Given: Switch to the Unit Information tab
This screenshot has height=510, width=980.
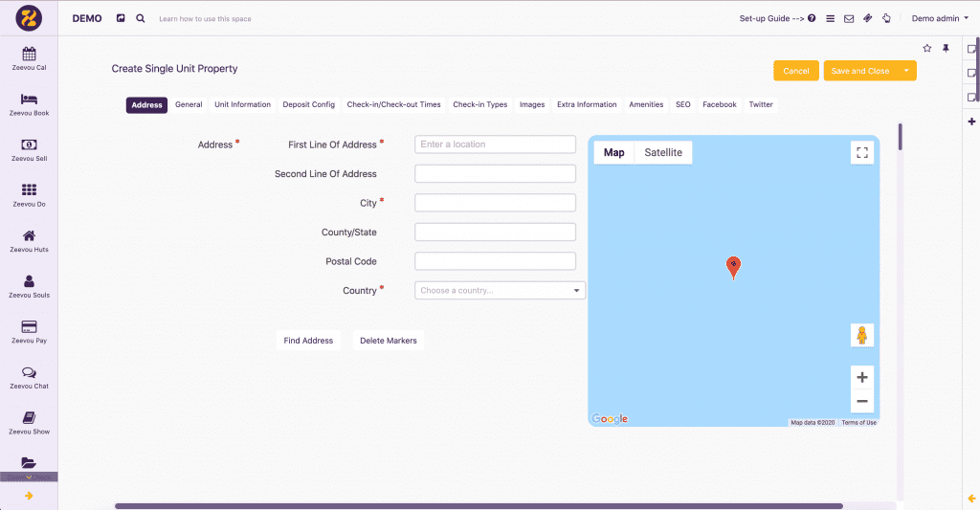Looking at the screenshot, I should click(x=242, y=104).
